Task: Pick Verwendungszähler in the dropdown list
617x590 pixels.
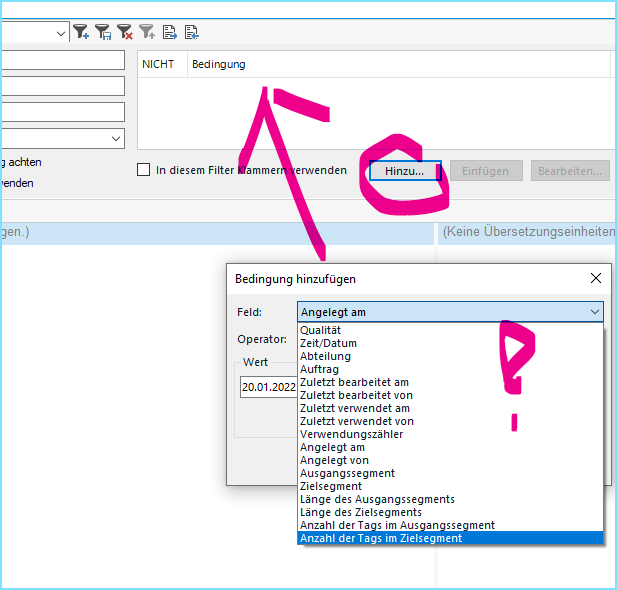Action: 450,434
